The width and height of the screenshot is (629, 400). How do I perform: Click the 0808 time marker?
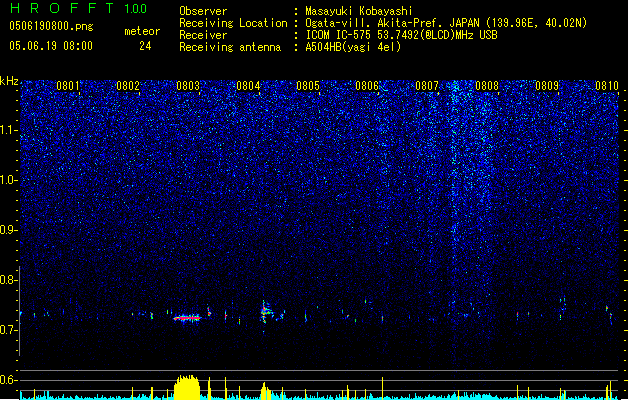tap(487, 86)
